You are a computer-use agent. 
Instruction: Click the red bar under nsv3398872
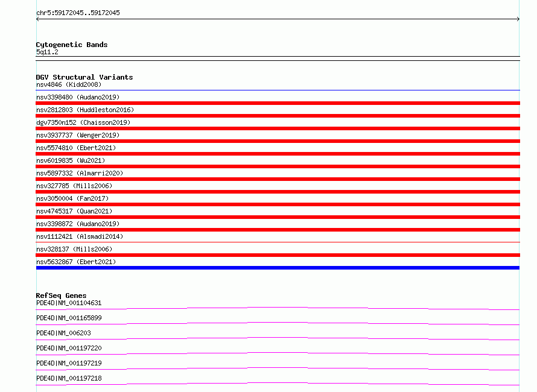pyautogui.click(x=278, y=230)
